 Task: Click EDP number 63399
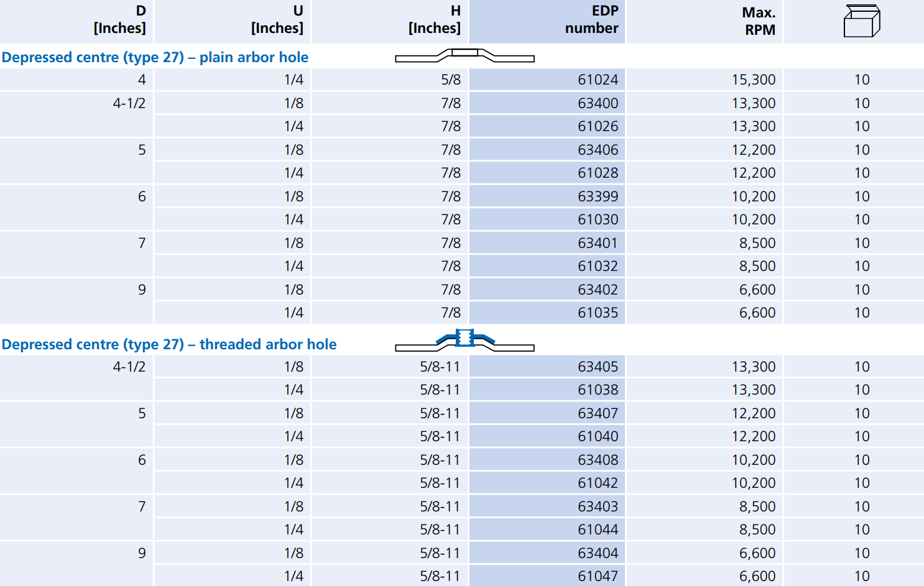(x=598, y=196)
